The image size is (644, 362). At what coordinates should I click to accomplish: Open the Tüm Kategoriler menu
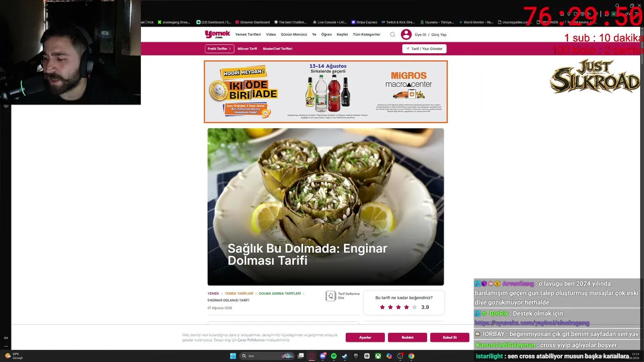366,35
